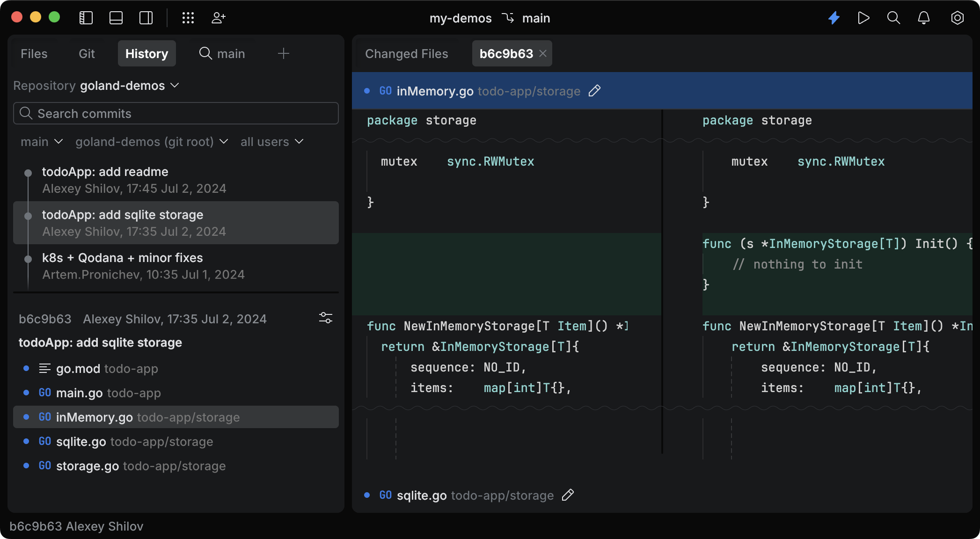Open the search magnifier in the toolbar
The image size is (980, 539).
(x=893, y=18)
